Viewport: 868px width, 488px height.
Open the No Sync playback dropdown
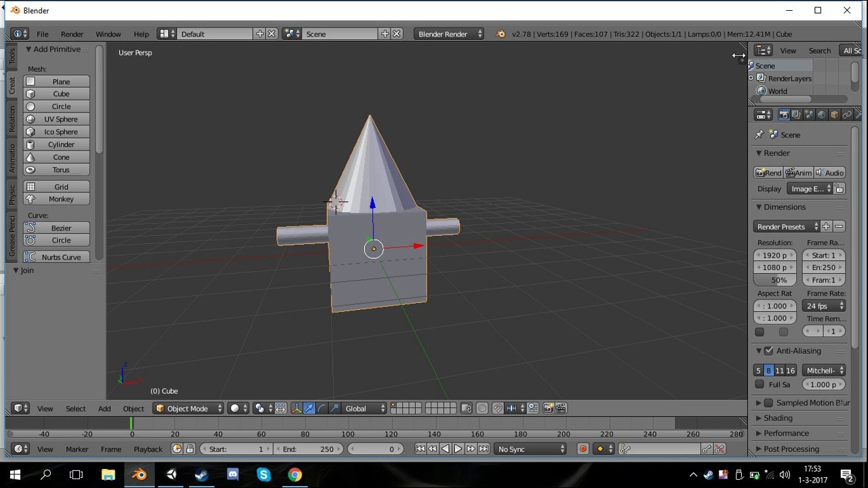pyautogui.click(x=530, y=449)
